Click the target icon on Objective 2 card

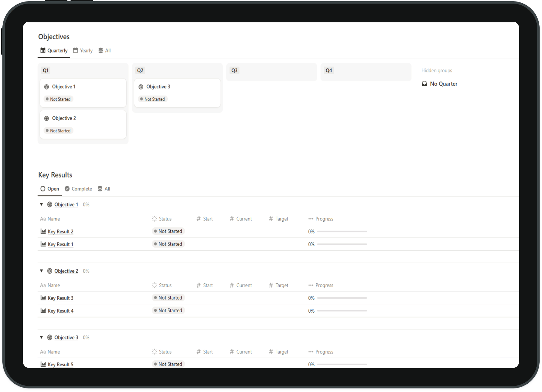coord(47,118)
